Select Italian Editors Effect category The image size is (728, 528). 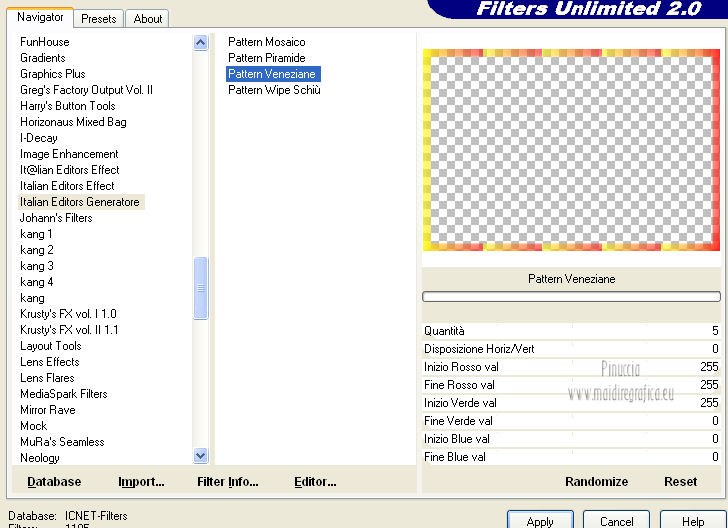point(67,186)
